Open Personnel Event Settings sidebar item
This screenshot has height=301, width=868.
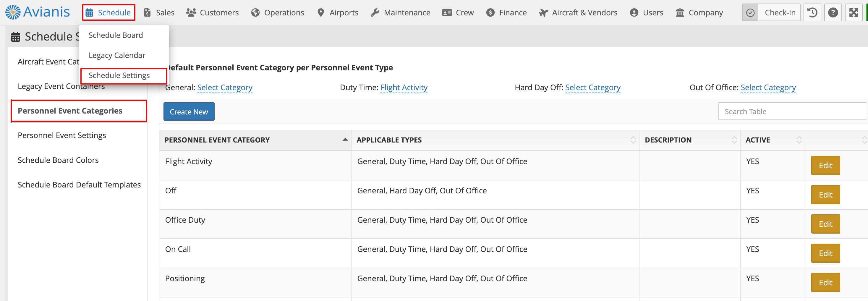62,135
